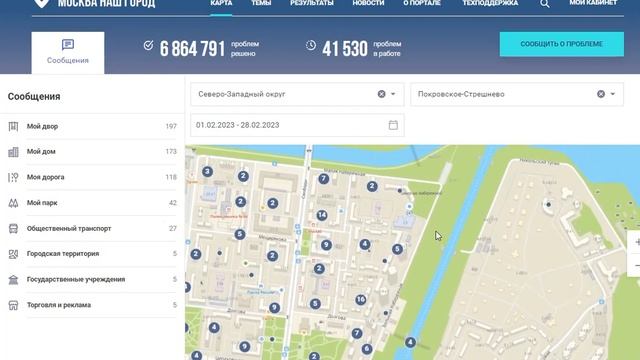Screen dimensions: 640x360
Task: Clear the Северо-Западный округ selection
Action: [382, 94]
